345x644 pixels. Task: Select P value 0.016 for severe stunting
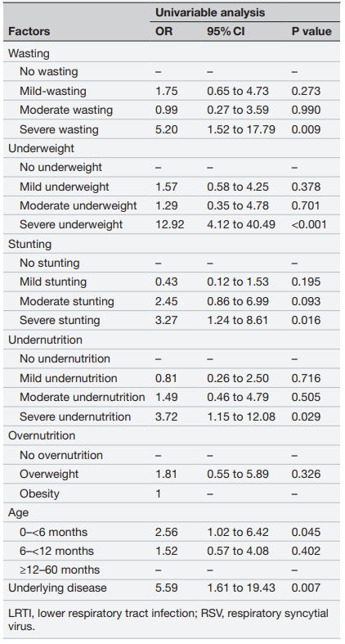306,320
